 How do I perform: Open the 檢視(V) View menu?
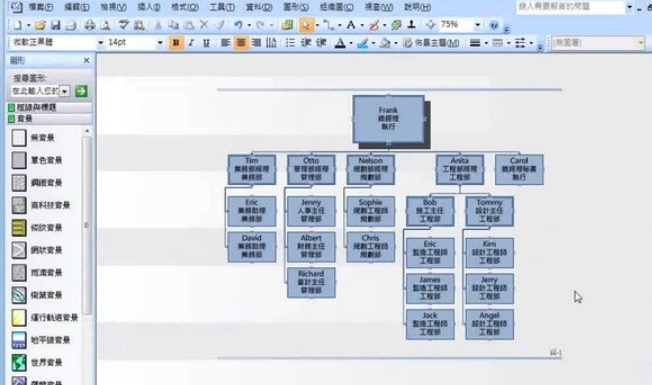pos(113,7)
